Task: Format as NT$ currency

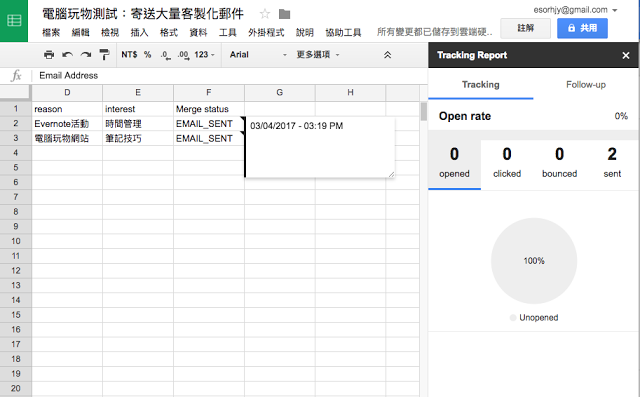Action: pyautogui.click(x=129, y=55)
